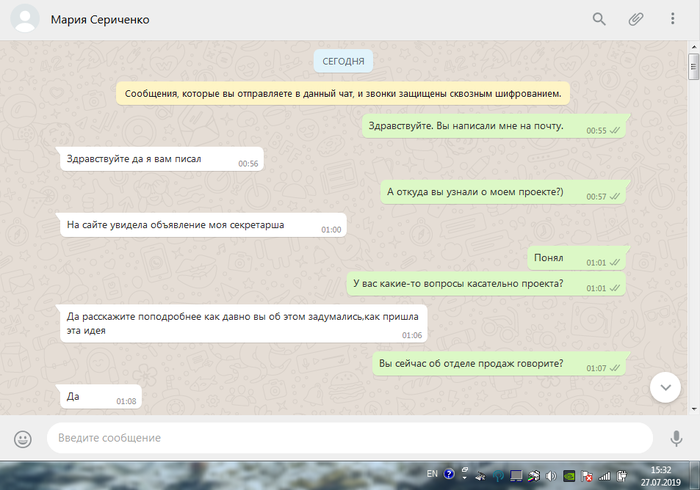Viewport: 700px width, 490px height.
Task: Click the contact avatar of Мария Сериченко
Action: tap(23, 19)
